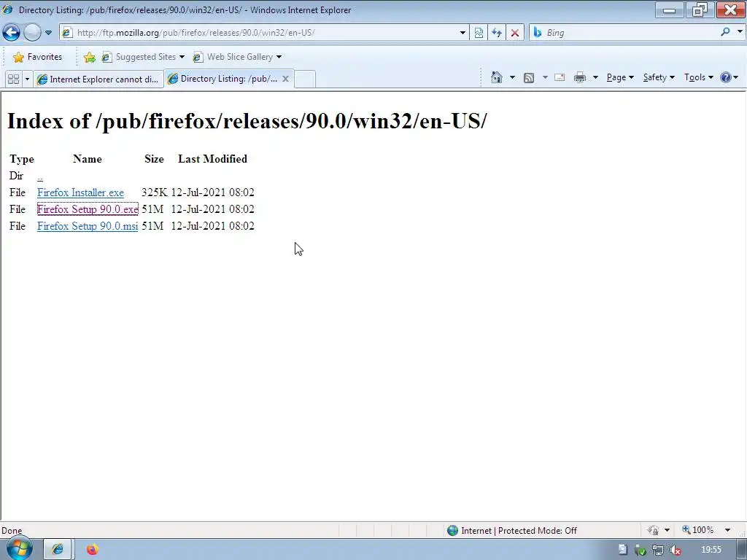747x560 pixels.
Task: Follow the parent directory '..' link
Action: (x=40, y=177)
